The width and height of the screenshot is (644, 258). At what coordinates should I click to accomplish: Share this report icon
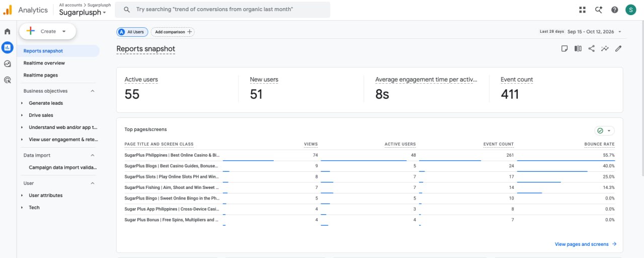tap(592, 48)
